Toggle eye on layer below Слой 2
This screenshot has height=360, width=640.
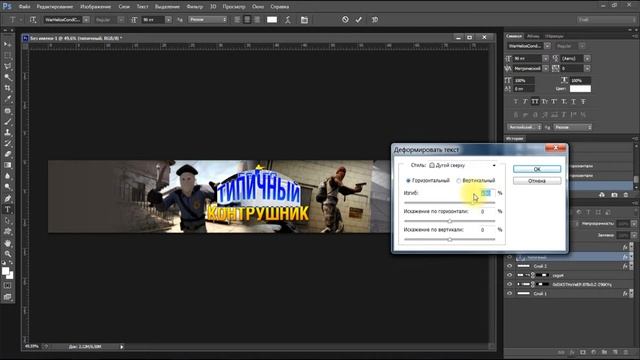[509, 275]
